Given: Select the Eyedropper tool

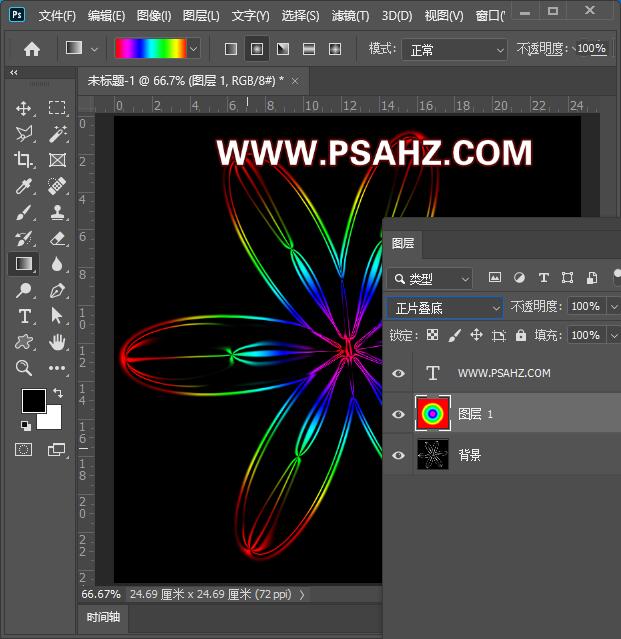Looking at the screenshot, I should tap(24, 186).
